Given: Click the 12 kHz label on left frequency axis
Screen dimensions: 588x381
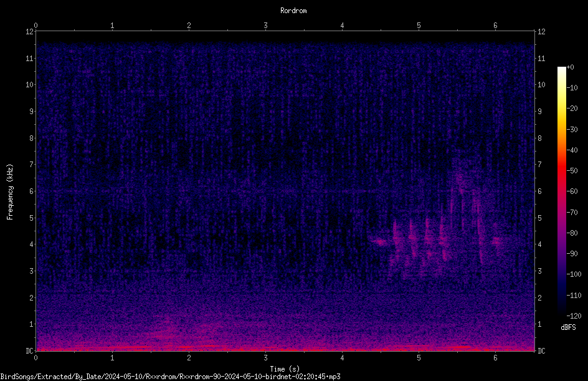Looking at the screenshot, I should point(30,32).
